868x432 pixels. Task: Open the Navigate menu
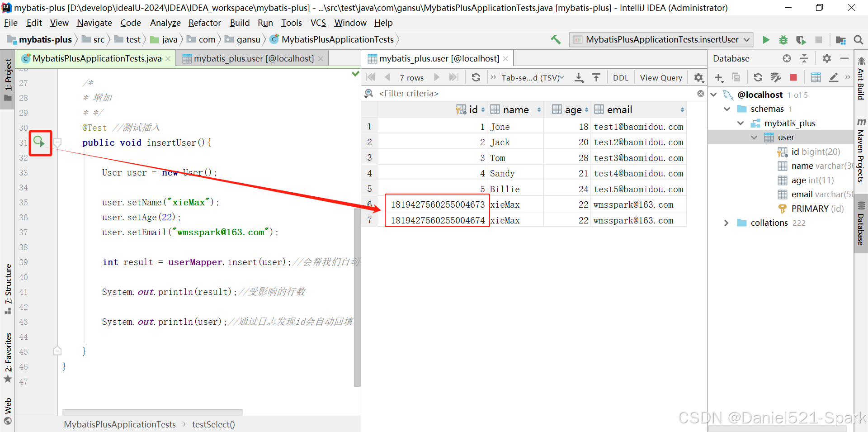coord(94,23)
